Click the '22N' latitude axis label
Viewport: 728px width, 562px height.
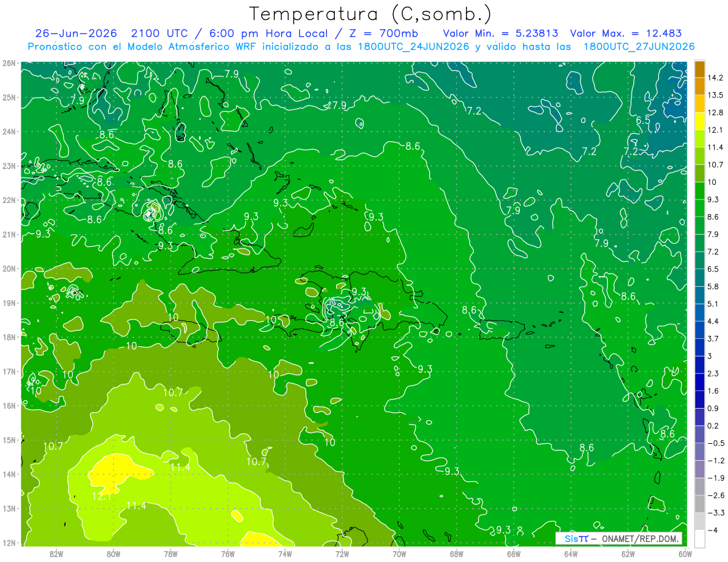click(x=9, y=199)
